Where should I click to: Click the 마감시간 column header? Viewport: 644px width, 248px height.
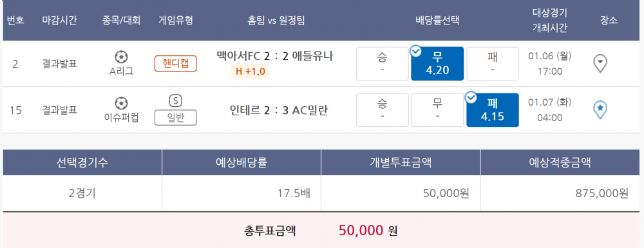tap(59, 20)
